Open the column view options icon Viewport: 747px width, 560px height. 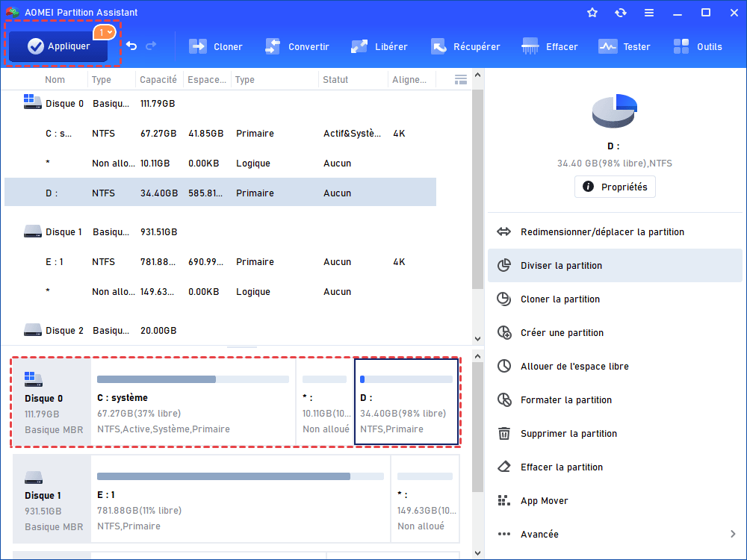[460, 79]
